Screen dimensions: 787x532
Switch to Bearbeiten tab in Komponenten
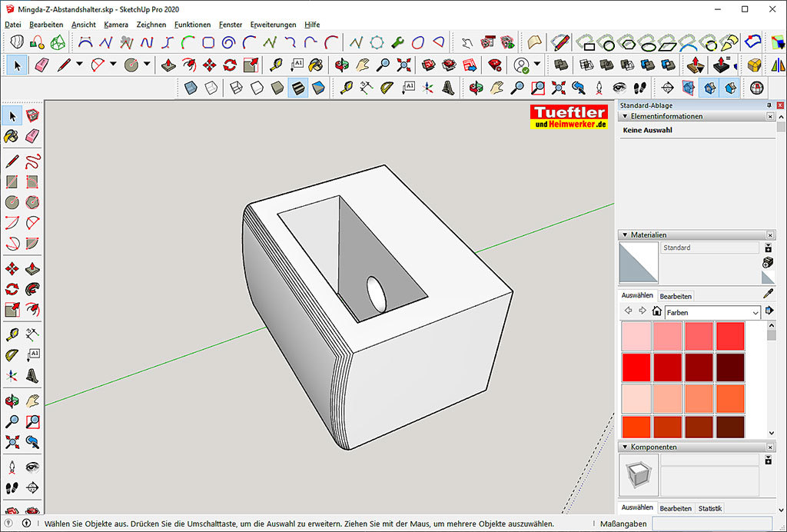click(x=676, y=508)
